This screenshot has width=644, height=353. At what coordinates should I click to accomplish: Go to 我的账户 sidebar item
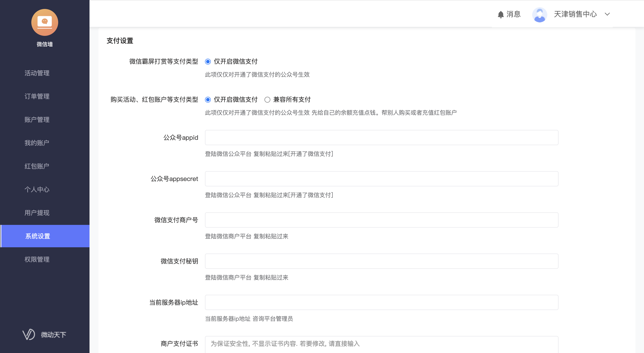(37, 143)
